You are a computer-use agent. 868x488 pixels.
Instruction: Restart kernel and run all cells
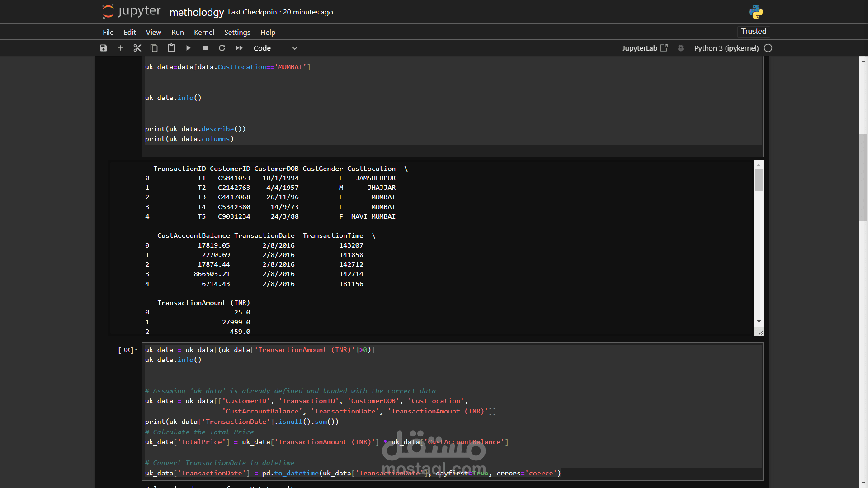tap(239, 48)
